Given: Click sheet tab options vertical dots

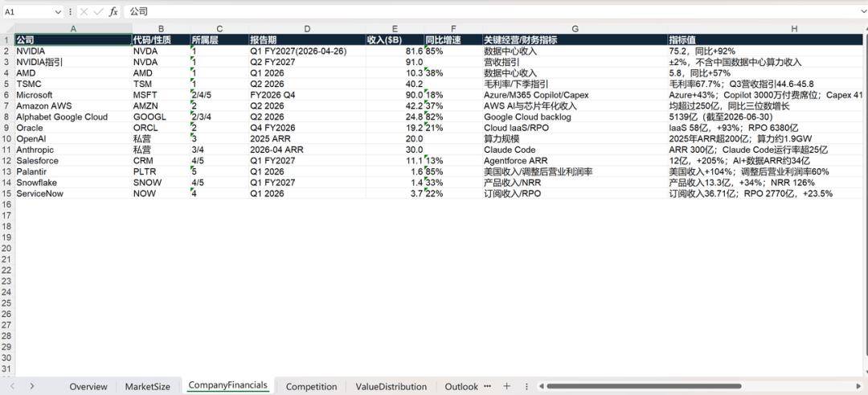Looking at the screenshot, I should (526, 386).
